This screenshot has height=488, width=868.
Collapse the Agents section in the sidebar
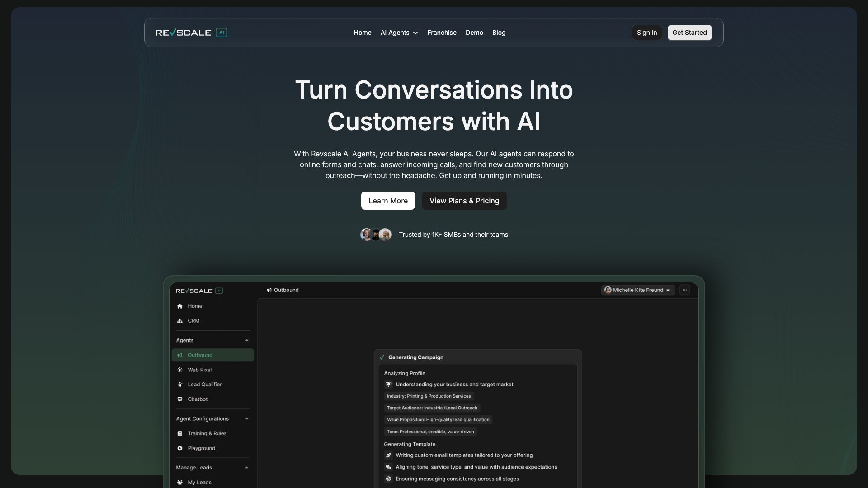pos(246,340)
